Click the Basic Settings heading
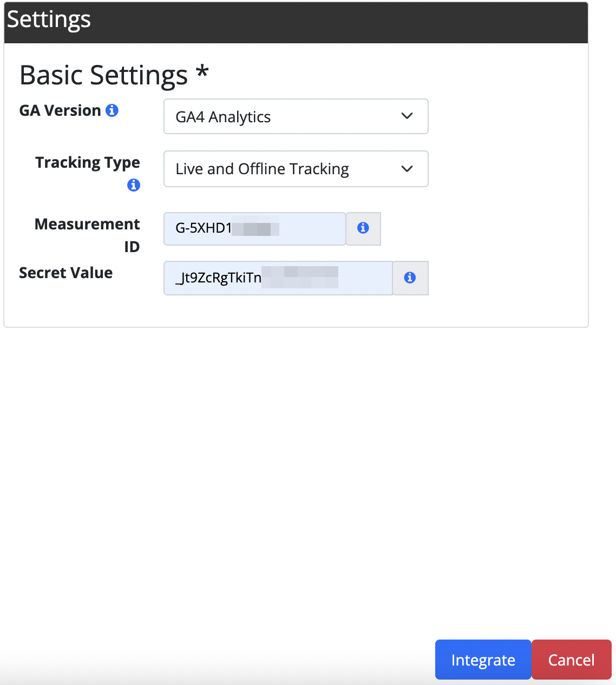Viewport: 616px width, 685px height. pos(103,75)
